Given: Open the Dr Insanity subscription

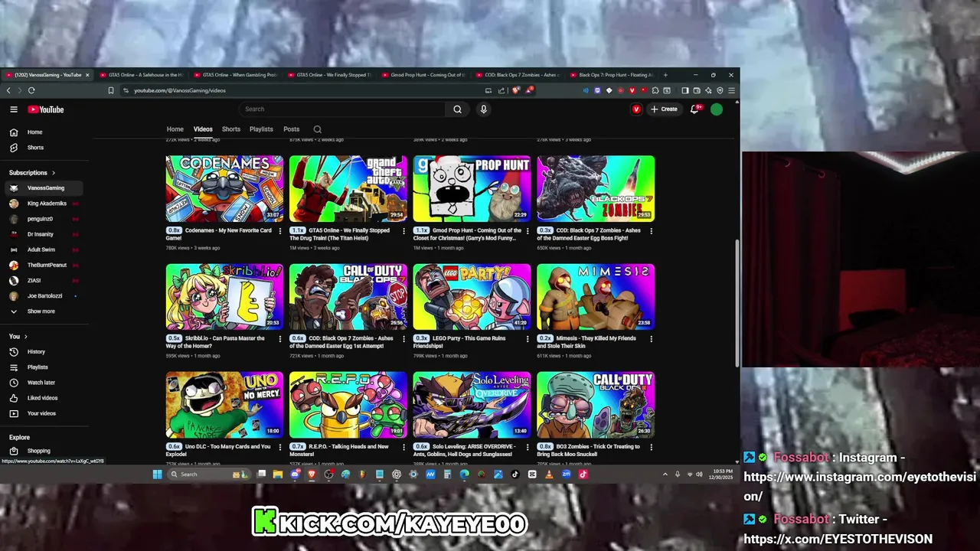Looking at the screenshot, I should pyautogui.click(x=45, y=234).
